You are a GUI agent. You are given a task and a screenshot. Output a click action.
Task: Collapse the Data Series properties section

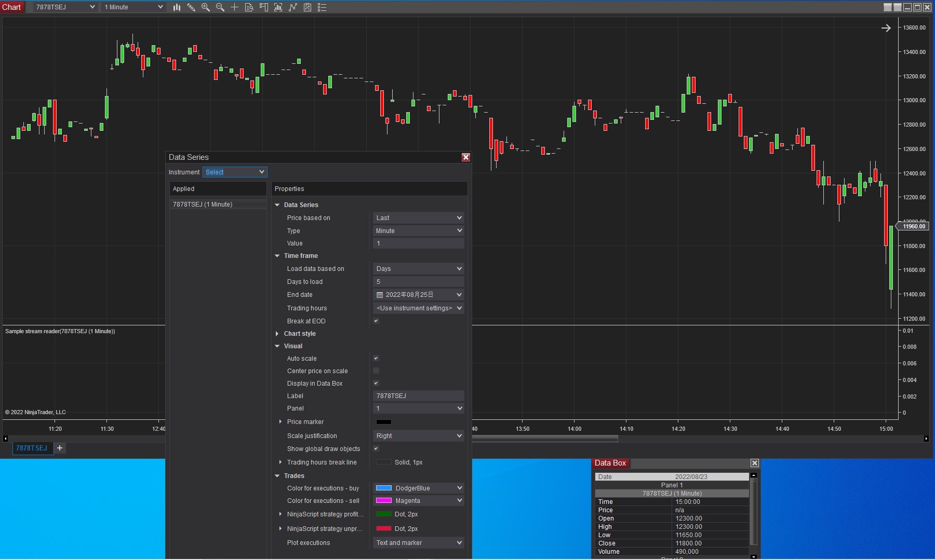coord(277,205)
